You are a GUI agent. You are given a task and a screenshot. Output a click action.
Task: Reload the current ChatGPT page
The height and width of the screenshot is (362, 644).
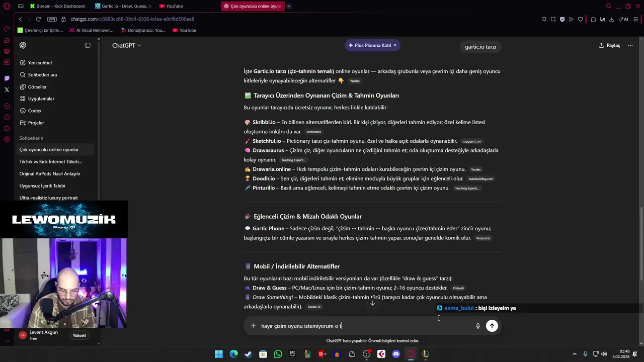click(x=38, y=19)
